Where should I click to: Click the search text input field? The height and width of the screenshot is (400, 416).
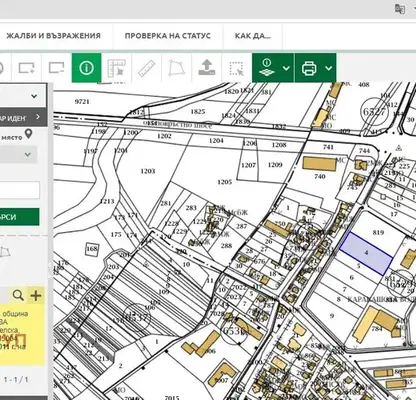click(x=20, y=190)
